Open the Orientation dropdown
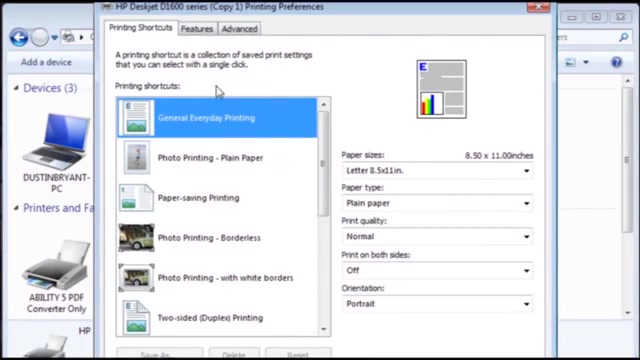 pos(437,304)
